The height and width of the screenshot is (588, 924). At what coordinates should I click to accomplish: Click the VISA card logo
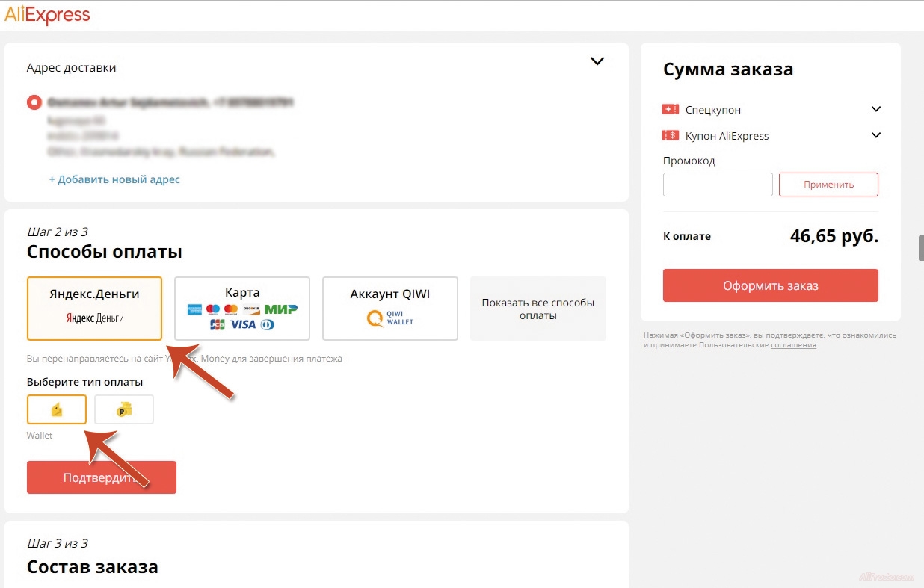pyautogui.click(x=243, y=325)
